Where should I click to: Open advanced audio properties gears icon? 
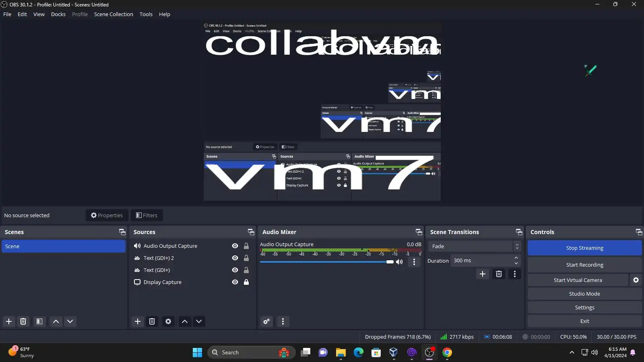click(x=266, y=321)
